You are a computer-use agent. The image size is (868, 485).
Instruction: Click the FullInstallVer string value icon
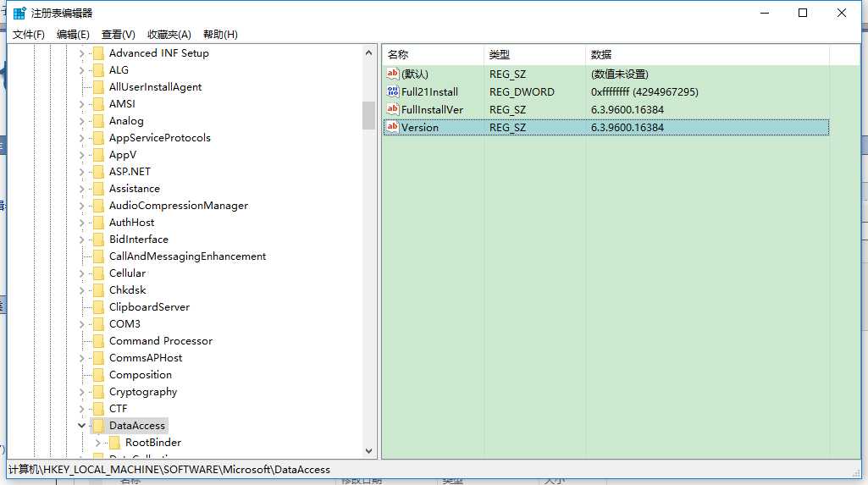(x=392, y=109)
